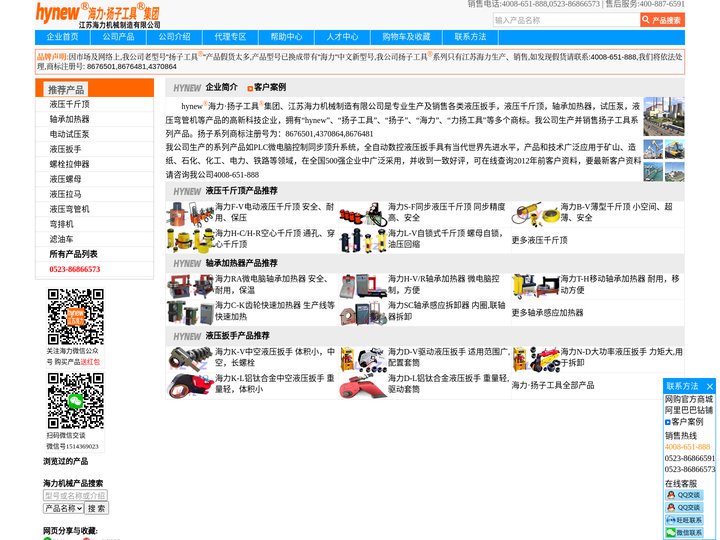Open the 海力T-H移动轴承加热器 product image
Screen dimensions: 720x540
pyautogui.click(x=535, y=287)
